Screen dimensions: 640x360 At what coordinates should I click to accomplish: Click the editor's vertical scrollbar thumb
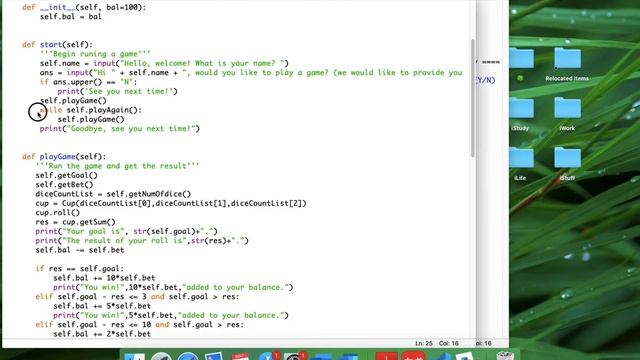click(x=473, y=98)
